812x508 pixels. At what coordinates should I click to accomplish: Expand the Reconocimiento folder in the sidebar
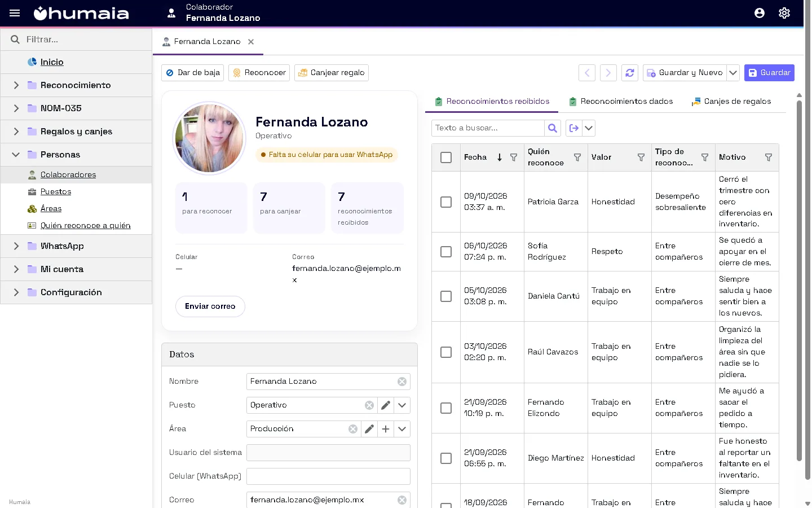point(16,85)
